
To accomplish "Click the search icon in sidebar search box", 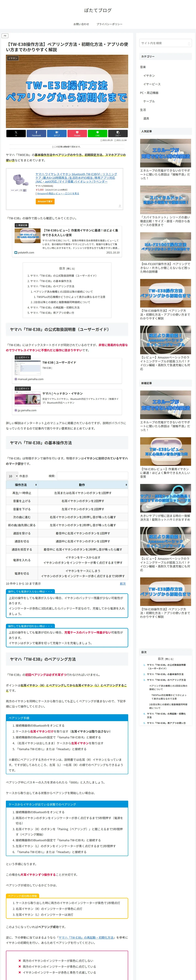I will coord(189,43).
